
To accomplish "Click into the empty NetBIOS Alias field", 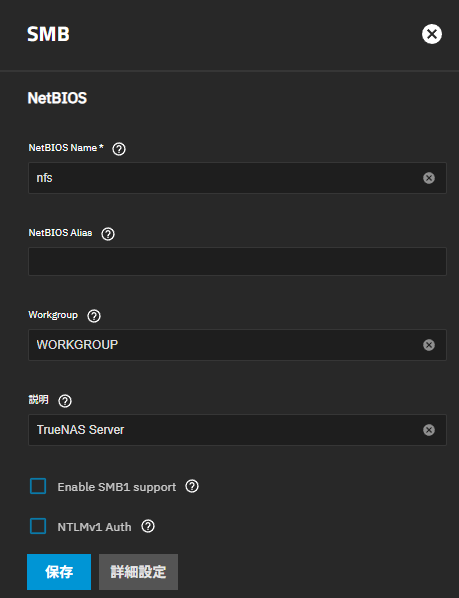I will coord(237,262).
